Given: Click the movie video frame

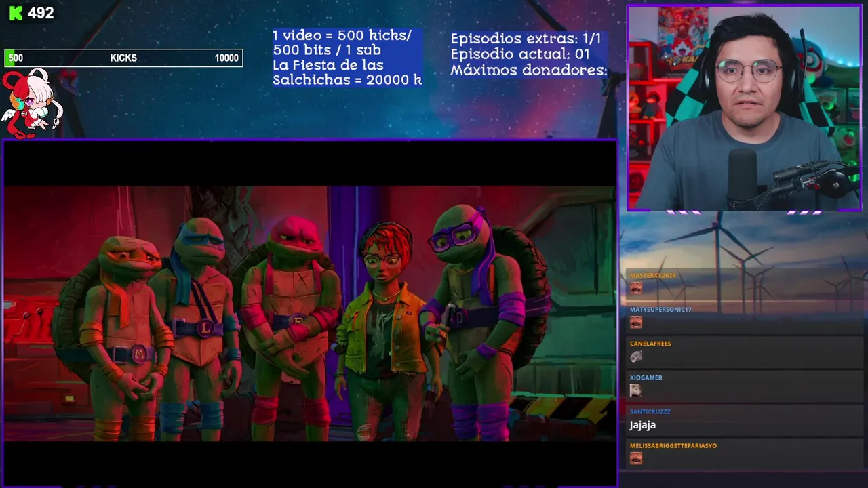Looking at the screenshot, I should [x=310, y=313].
